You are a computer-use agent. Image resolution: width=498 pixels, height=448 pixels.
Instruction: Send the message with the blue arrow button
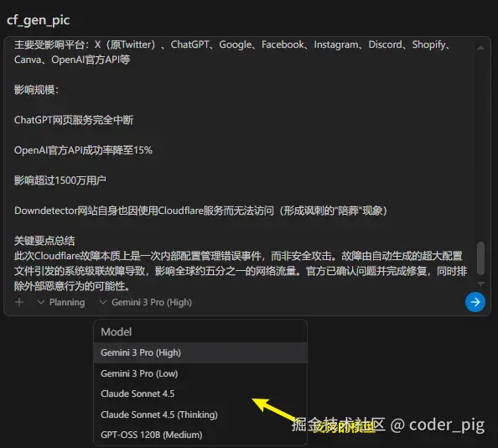pyautogui.click(x=475, y=302)
